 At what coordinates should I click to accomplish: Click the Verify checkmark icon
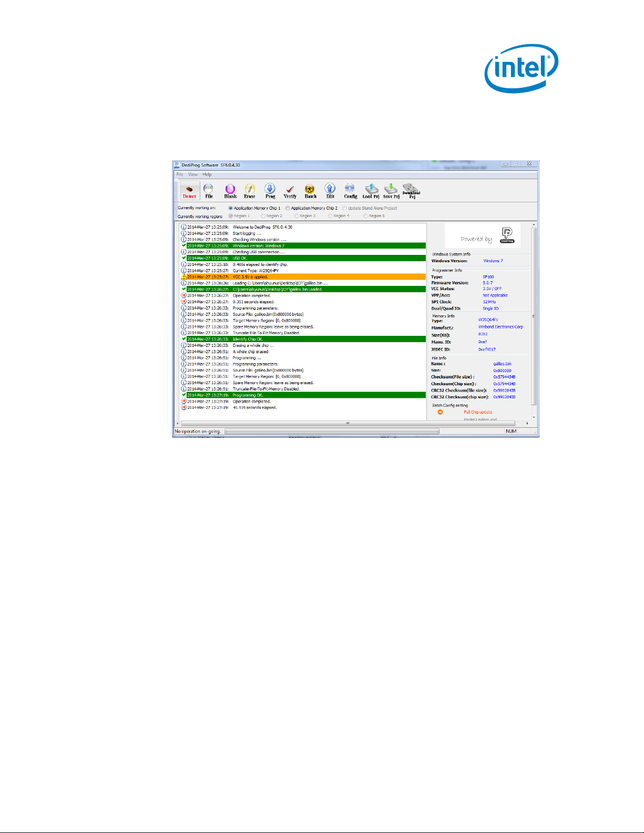click(x=290, y=191)
